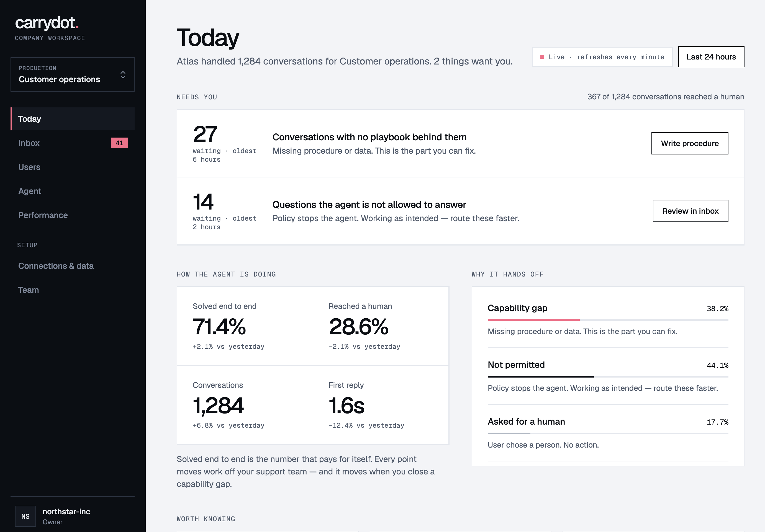
Task: Open the Last 24 hours range selector
Action: [x=711, y=56]
